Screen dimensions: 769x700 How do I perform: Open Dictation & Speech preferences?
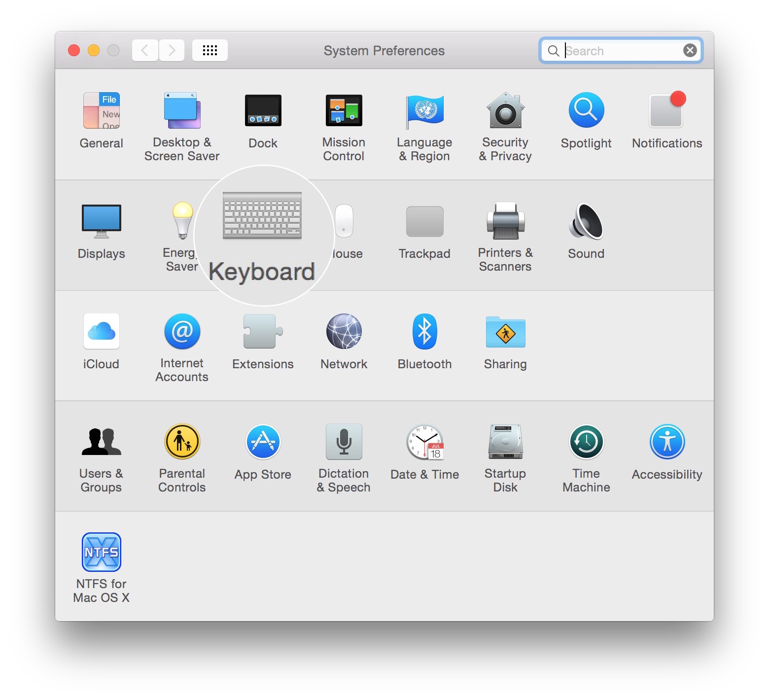coord(344,442)
